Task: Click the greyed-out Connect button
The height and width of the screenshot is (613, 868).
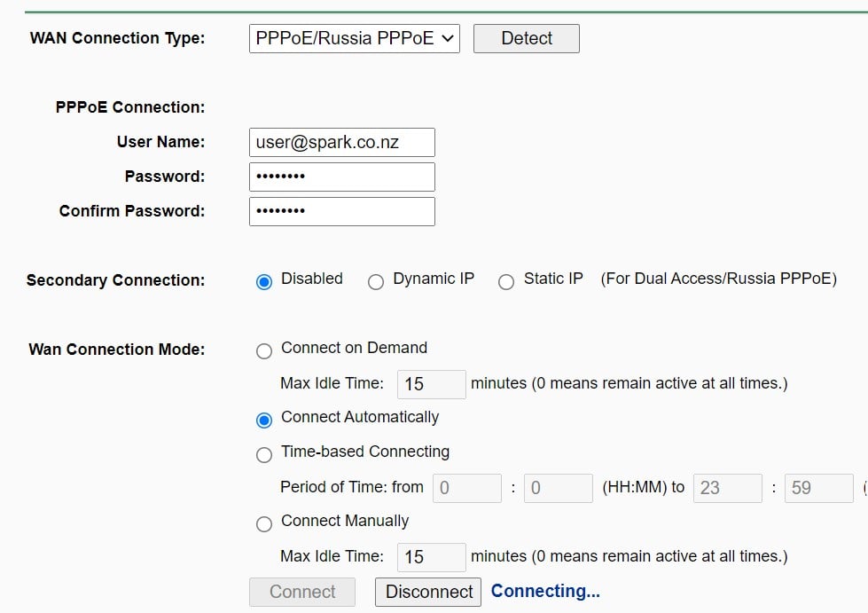Action: tap(302, 592)
